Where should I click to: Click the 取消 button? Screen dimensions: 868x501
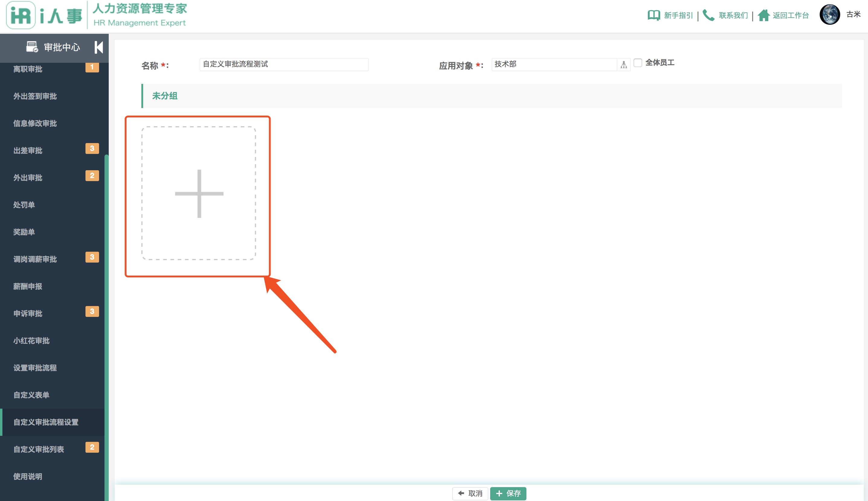click(470, 493)
